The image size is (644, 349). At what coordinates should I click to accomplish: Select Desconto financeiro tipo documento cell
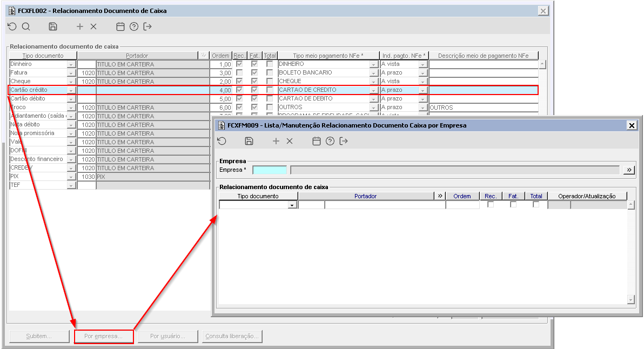pyautogui.click(x=38, y=159)
